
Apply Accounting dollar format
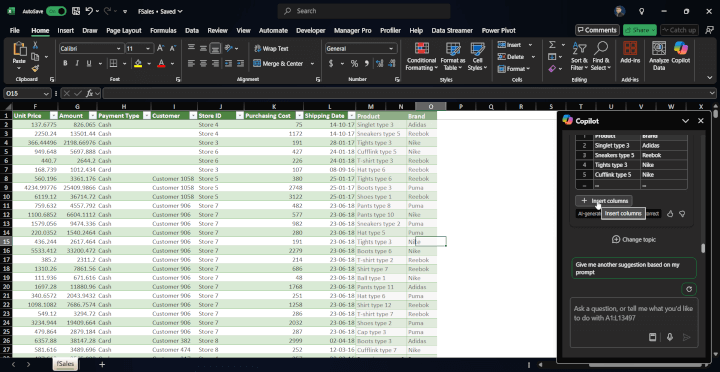tap(331, 63)
